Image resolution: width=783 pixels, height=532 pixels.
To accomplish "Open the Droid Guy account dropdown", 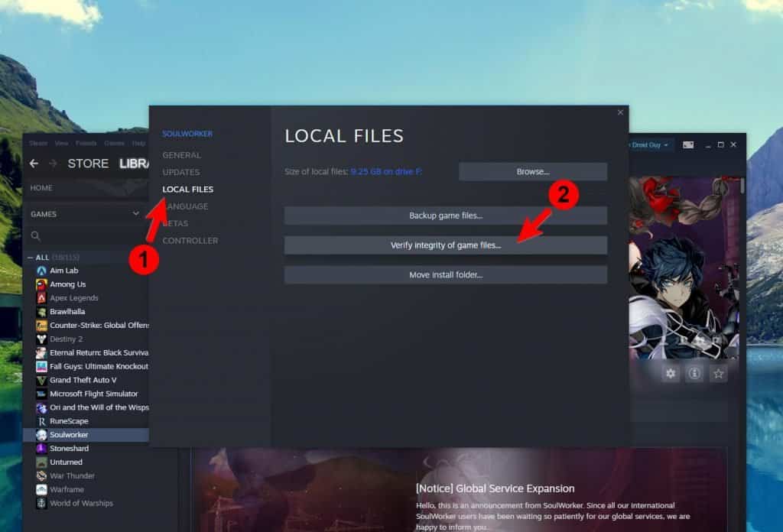I will (x=649, y=145).
